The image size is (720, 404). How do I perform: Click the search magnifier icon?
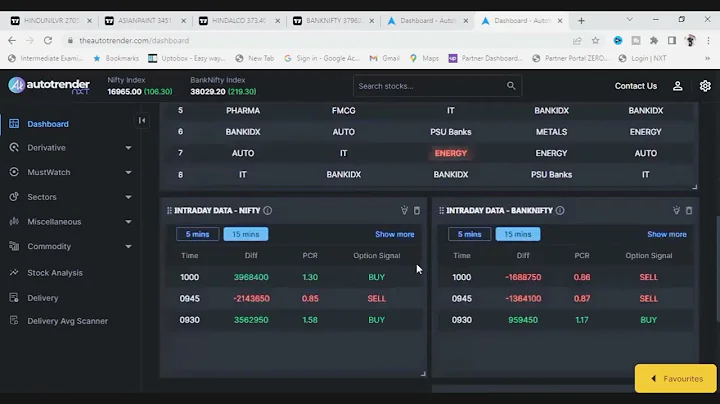tap(511, 86)
